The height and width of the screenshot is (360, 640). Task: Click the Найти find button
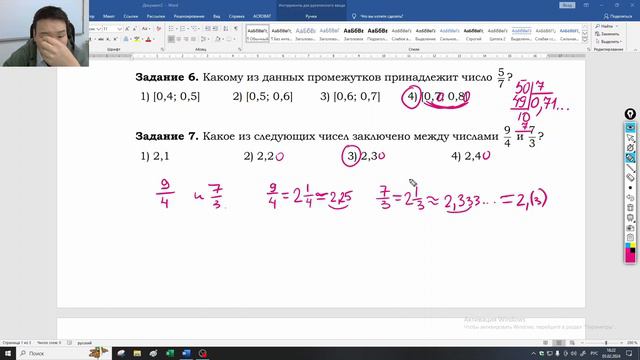607,26
